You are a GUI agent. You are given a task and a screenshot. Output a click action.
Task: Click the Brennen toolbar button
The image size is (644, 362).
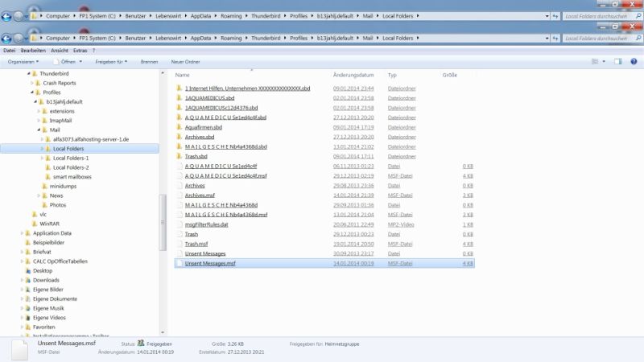pos(149,62)
